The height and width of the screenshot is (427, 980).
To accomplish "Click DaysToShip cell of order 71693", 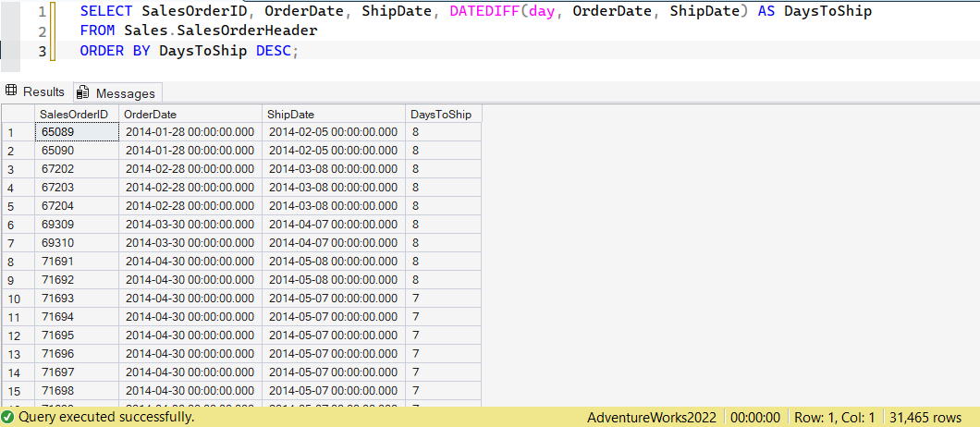I will point(443,299).
